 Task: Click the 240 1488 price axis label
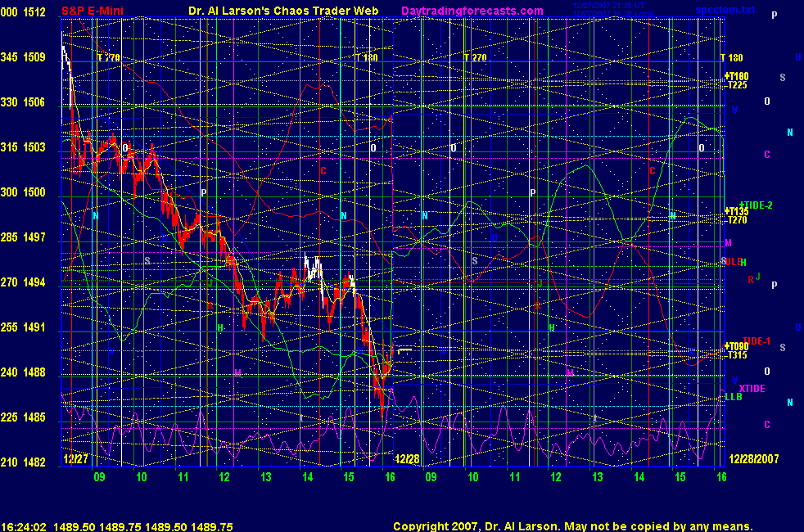click(23, 372)
